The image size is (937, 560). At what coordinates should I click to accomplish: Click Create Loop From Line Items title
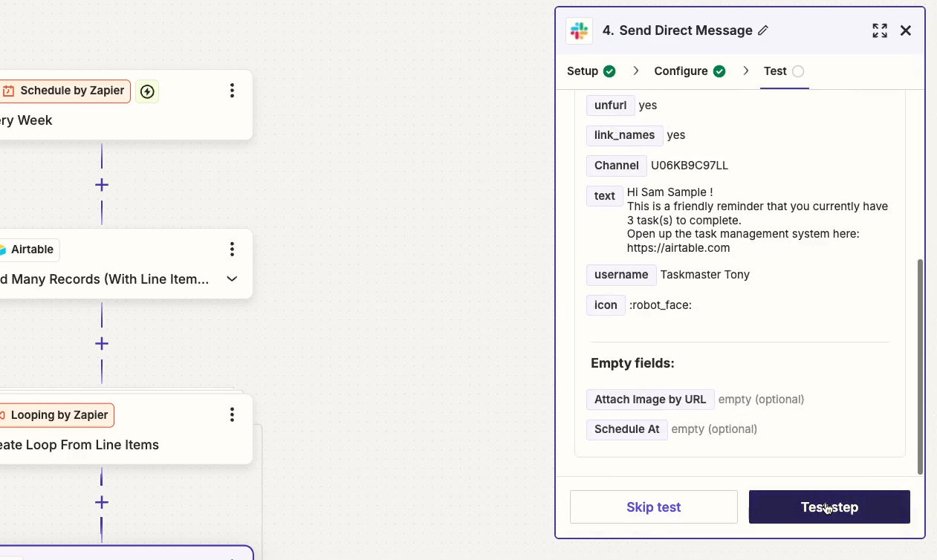(80, 445)
